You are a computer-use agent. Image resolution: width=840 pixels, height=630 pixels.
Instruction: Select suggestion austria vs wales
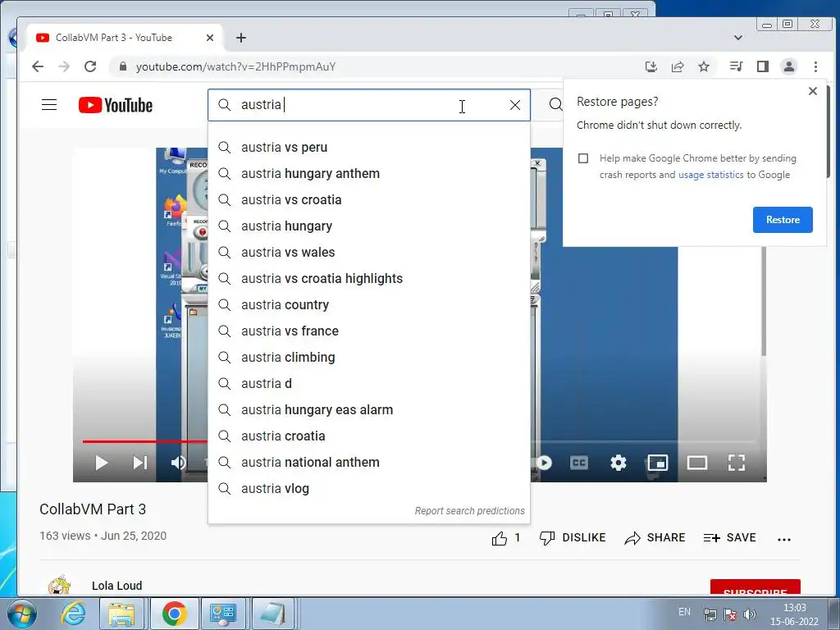coord(369,253)
